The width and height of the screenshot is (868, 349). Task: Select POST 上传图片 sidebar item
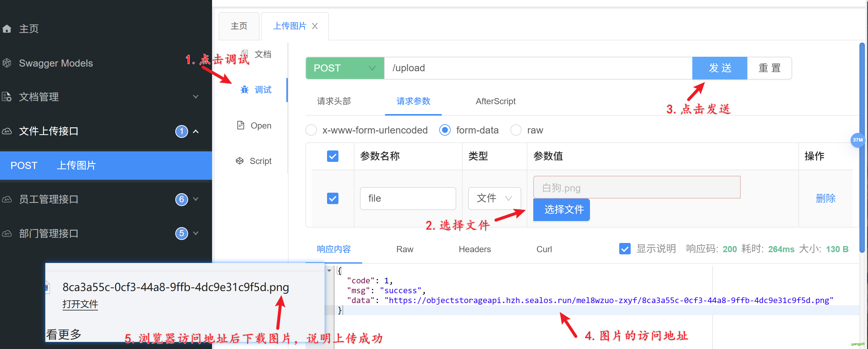106,165
